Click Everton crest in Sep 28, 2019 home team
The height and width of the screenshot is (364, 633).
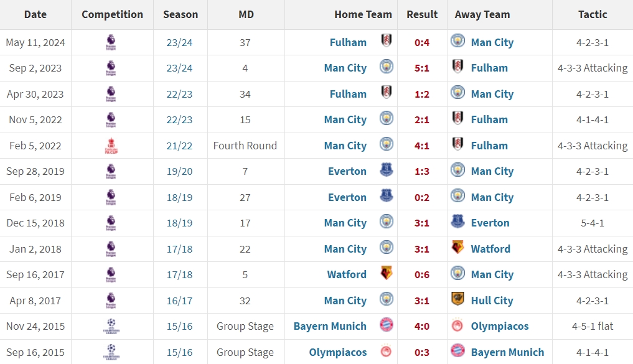coord(387,170)
